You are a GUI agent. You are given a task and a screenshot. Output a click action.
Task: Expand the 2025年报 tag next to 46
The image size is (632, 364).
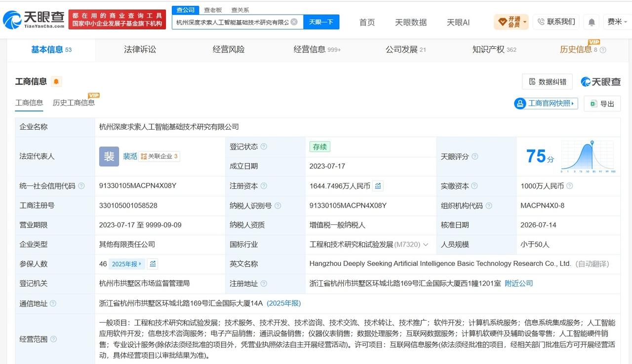[x=127, y=264]
